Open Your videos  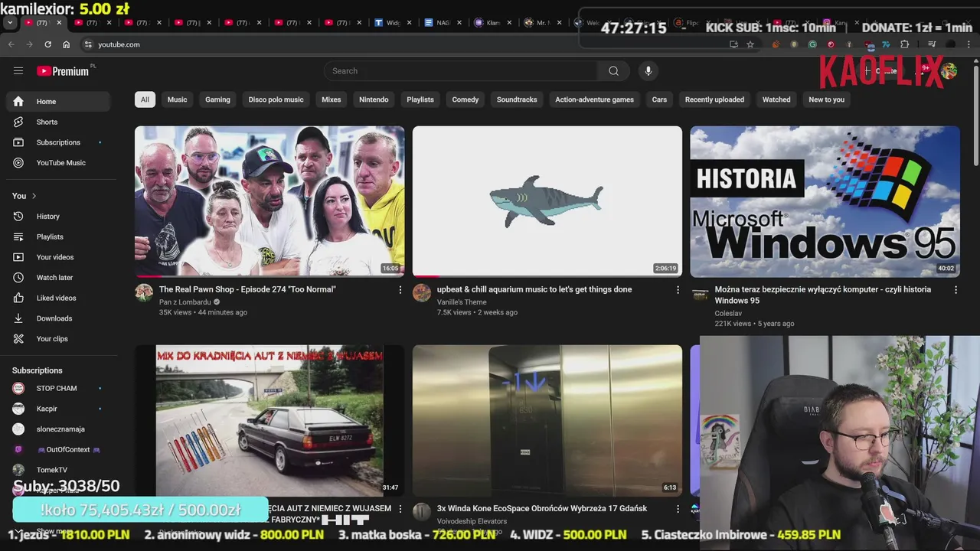click(58, 257)
